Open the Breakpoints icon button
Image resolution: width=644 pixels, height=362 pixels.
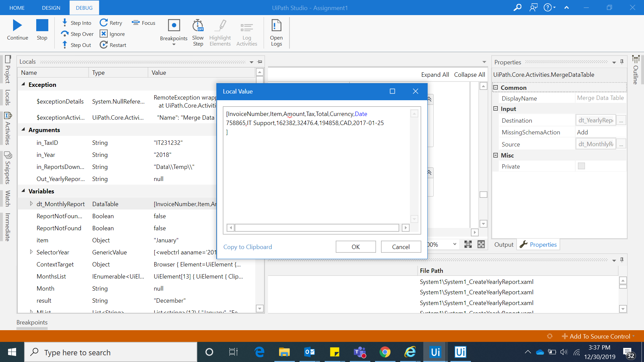174,25
